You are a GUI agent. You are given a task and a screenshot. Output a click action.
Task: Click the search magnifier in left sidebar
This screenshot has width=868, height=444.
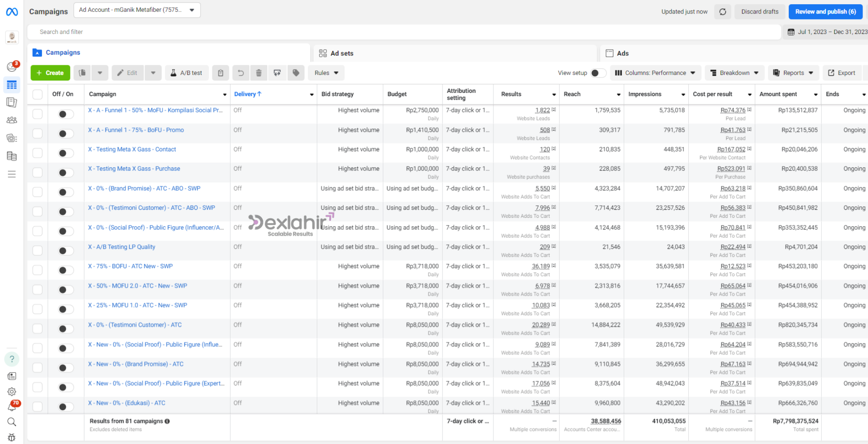(12, 422)
